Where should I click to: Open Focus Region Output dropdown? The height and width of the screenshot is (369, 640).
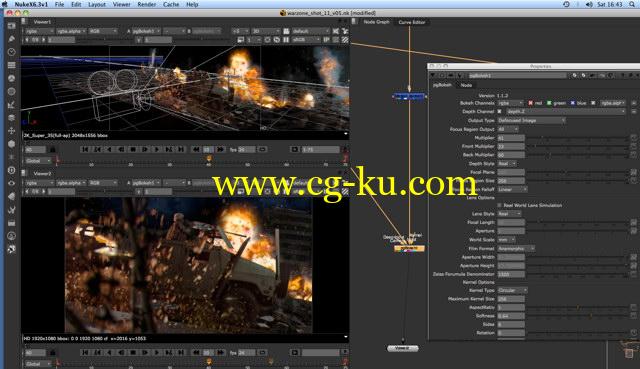click(508, 129)
